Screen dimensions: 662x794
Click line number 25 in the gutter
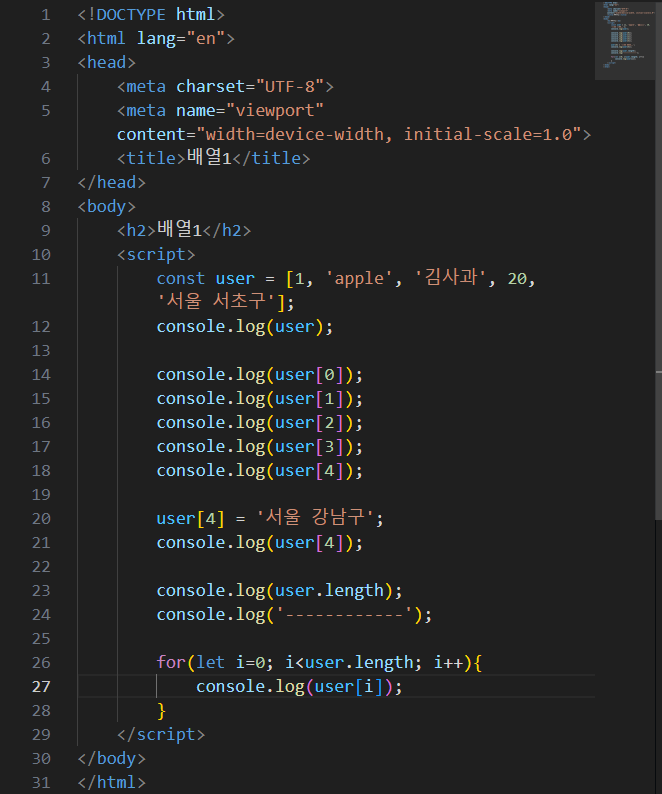(x=41, y=639)
